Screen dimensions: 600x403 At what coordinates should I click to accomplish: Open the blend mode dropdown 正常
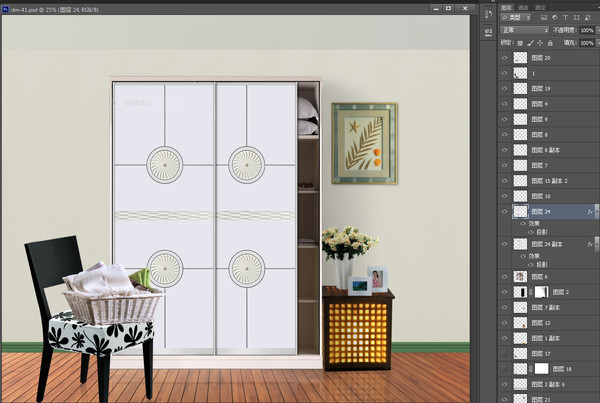click(524, 30)
